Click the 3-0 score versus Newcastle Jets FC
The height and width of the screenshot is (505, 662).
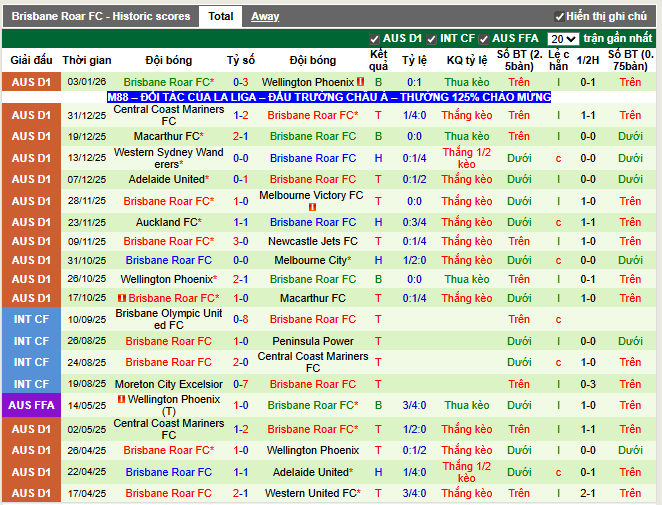pos(241,241)
